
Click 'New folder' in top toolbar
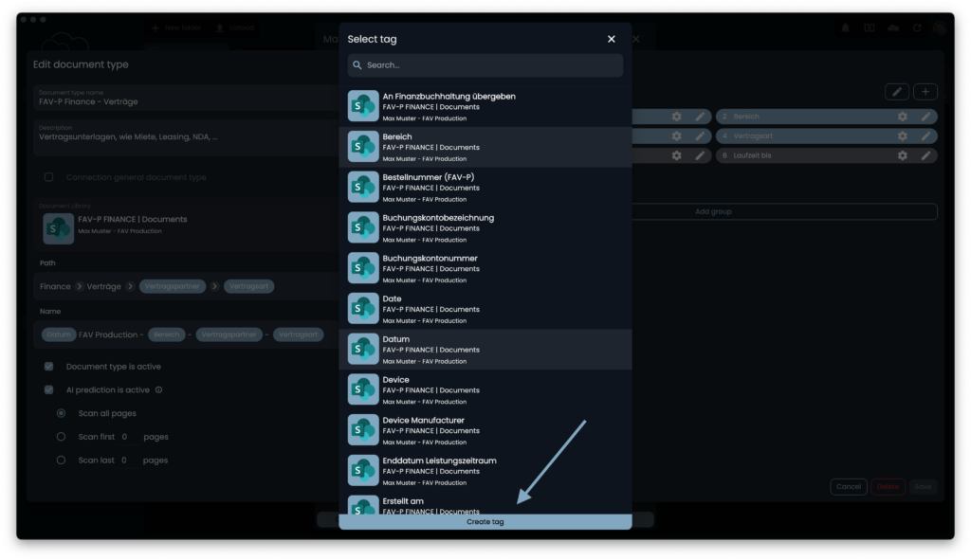(176, 27)
